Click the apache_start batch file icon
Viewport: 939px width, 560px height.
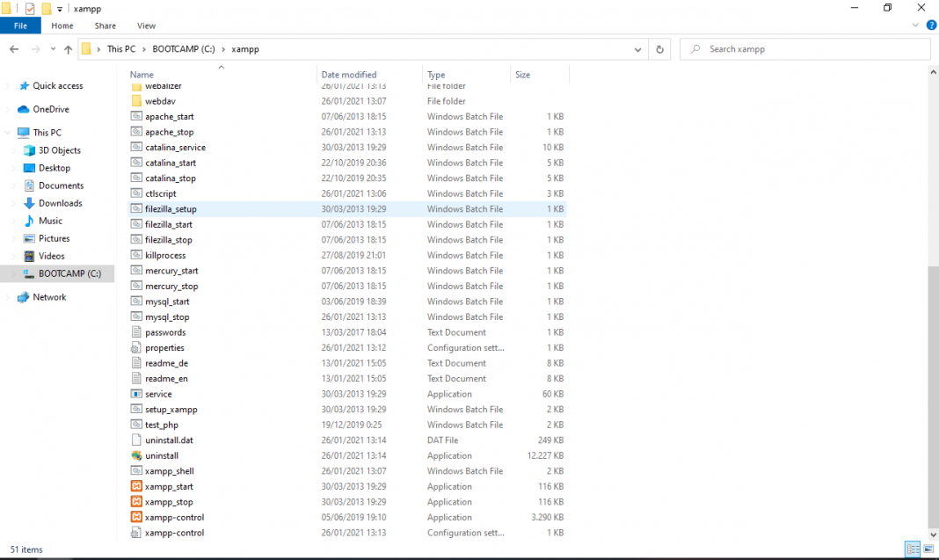coord(136,117)
